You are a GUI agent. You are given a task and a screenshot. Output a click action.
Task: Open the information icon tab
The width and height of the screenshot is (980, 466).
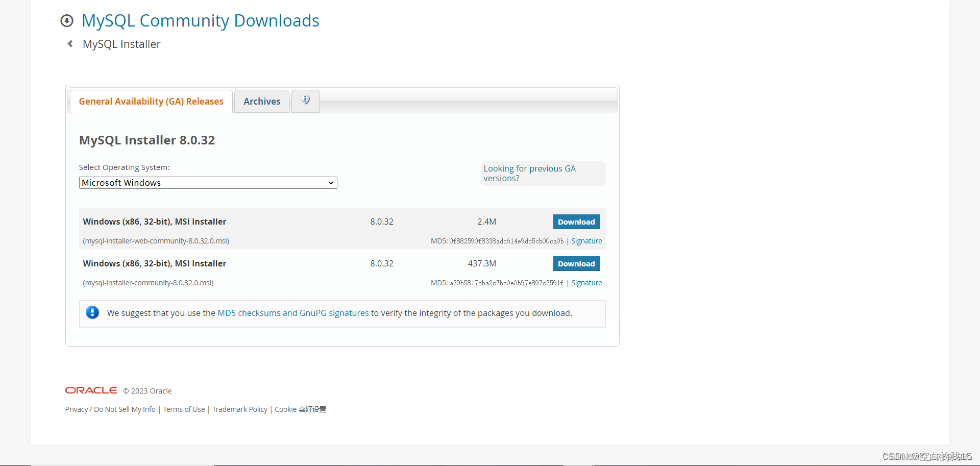click(305, 101)
